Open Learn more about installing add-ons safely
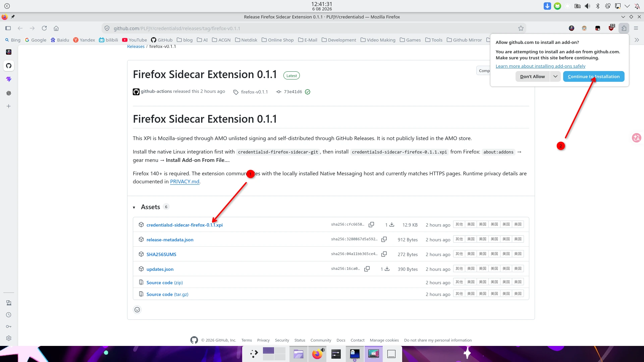 540,66
